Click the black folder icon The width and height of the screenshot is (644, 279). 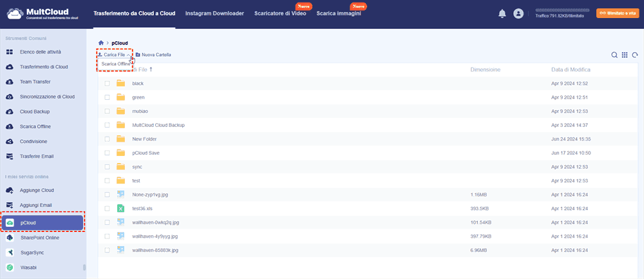click(x=120, y=83)
